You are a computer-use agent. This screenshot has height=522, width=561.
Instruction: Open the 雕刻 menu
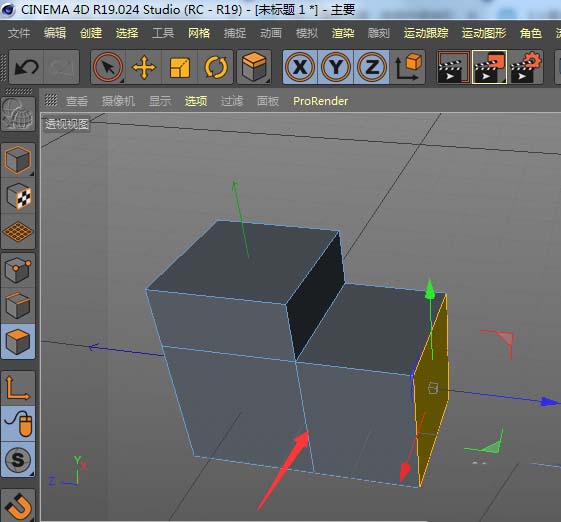coord(379,33)
